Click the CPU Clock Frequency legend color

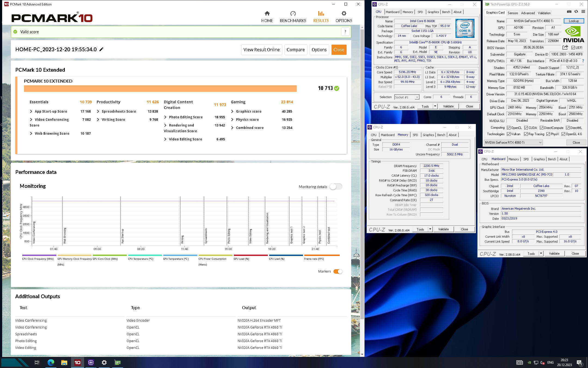click(x=39, y=255)
